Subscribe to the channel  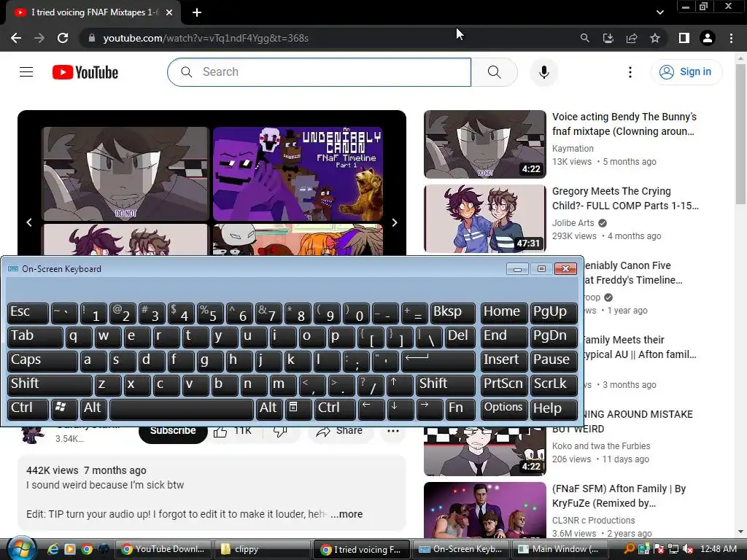point(173,432)
